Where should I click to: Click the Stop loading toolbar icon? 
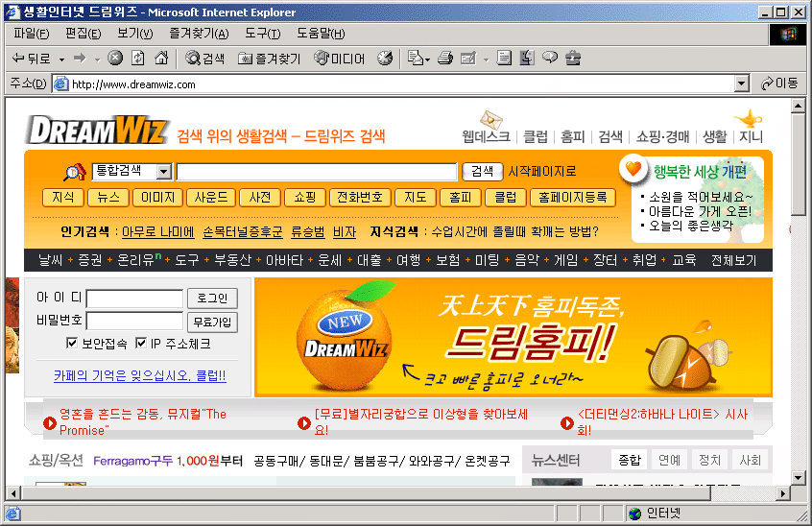click(x=115, y=58)
